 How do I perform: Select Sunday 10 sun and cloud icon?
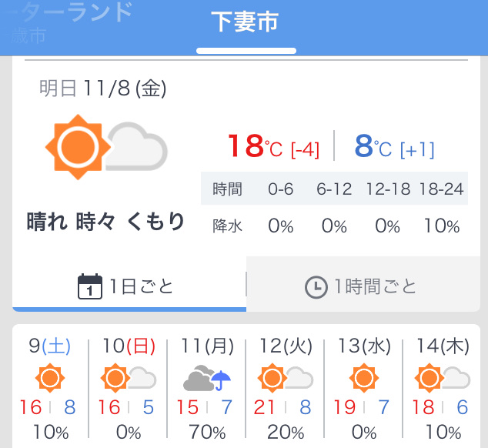129,378
